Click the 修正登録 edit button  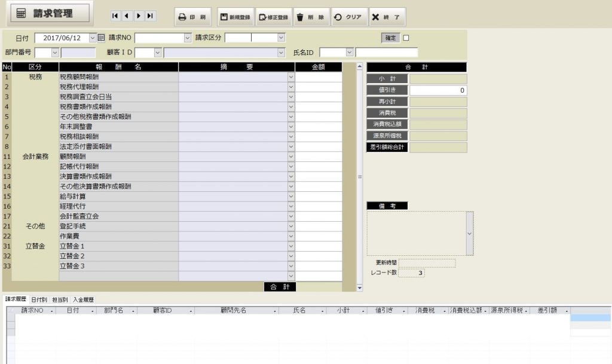tap(274, 17)
